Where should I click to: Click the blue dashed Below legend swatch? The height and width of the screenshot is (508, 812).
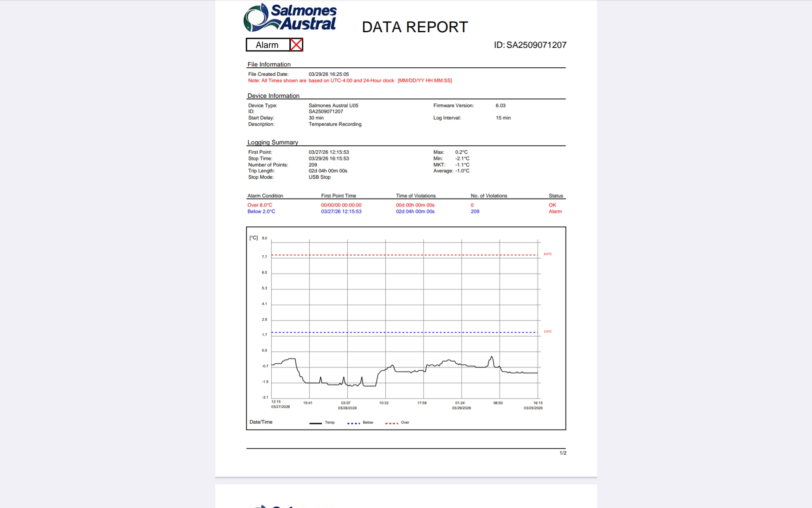tap(354, 423)
